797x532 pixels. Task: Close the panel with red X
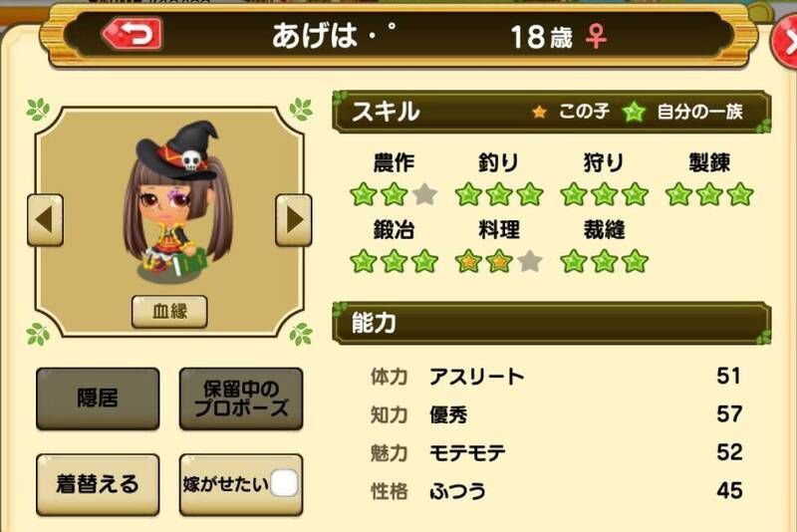click(x=785, y=43)
